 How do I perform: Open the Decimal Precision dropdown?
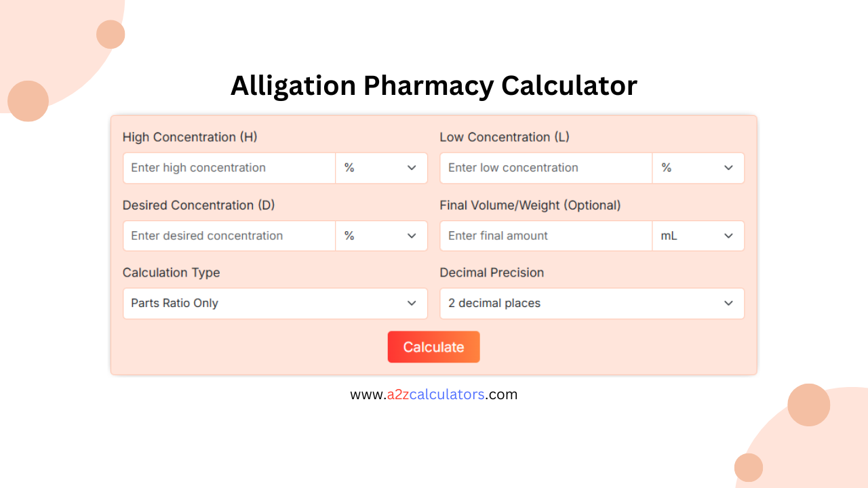[x=592, y=303]
